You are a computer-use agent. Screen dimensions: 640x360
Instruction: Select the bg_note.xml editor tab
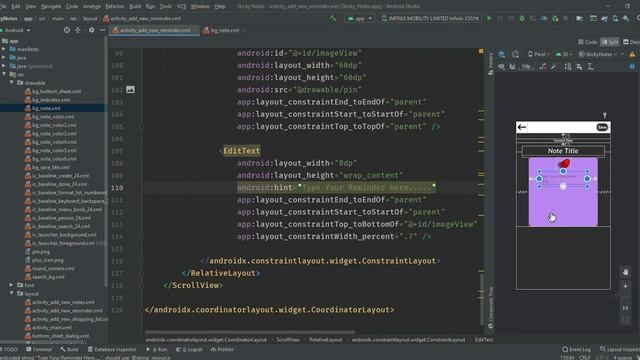[223, 30]
